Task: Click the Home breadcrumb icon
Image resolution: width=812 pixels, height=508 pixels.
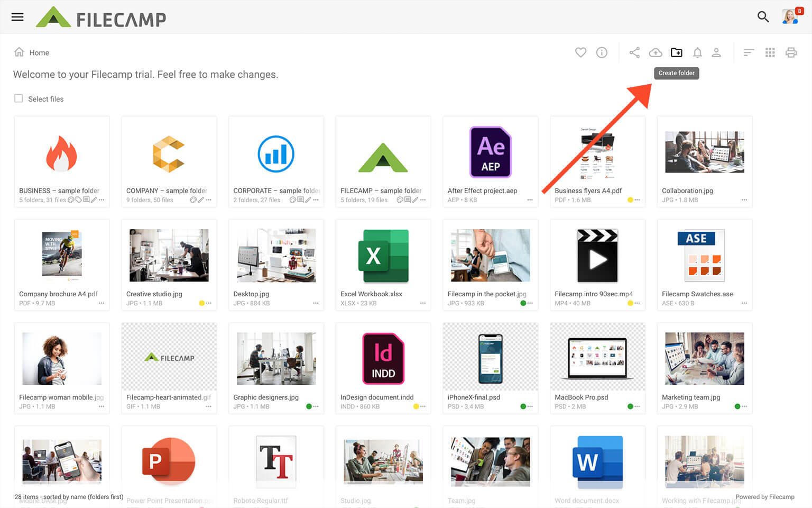Action: 19,52
